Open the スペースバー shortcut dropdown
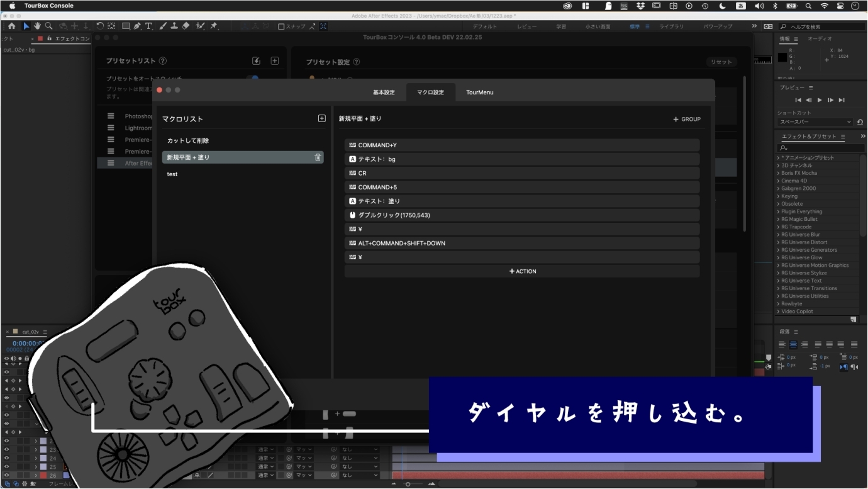868x489 pixels. pos(815,122)
